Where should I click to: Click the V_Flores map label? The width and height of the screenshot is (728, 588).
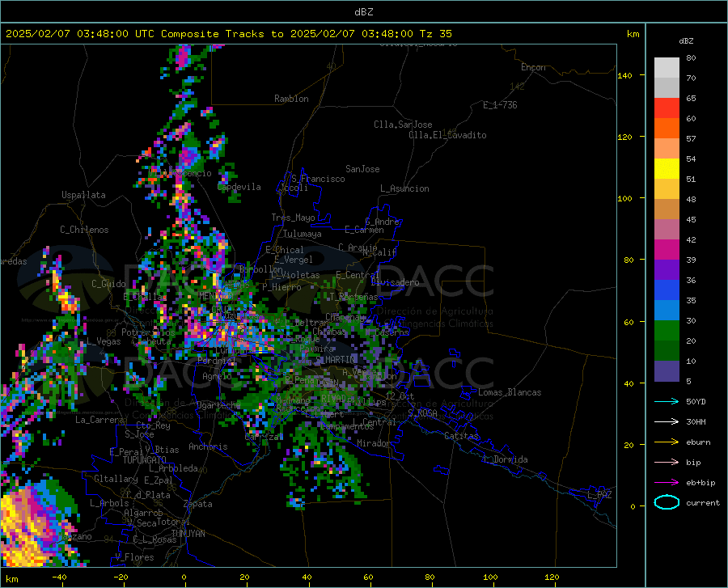coord(134,557)
